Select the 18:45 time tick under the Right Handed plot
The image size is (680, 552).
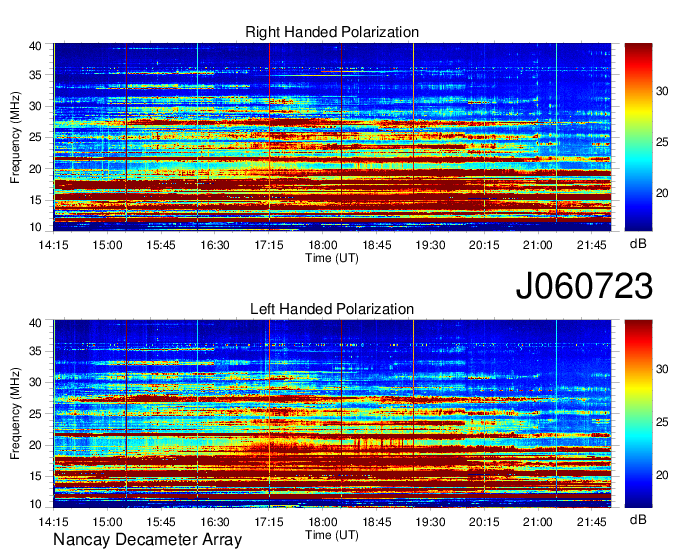[376, 245]
